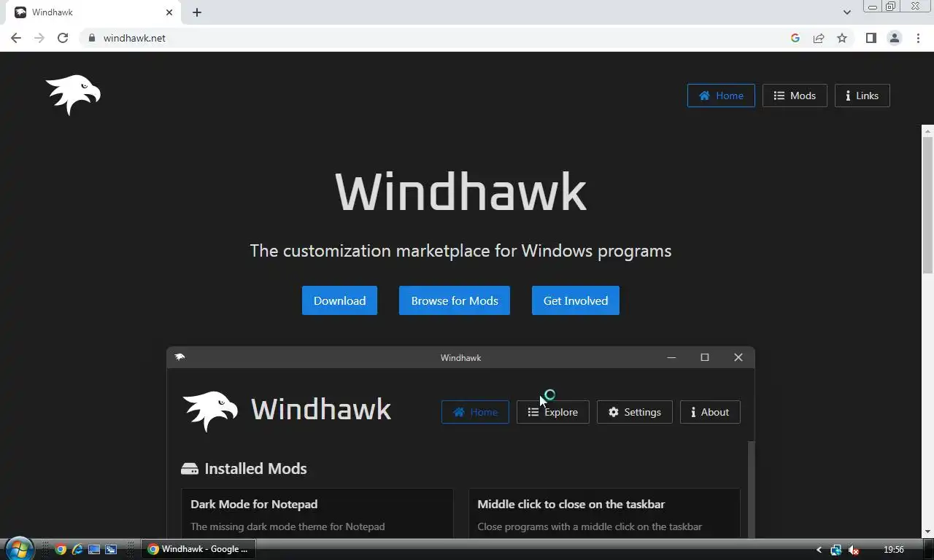Reload the windhawk.net page
Viewport: 934px width, 560px height.
click(x=63, y=38)
